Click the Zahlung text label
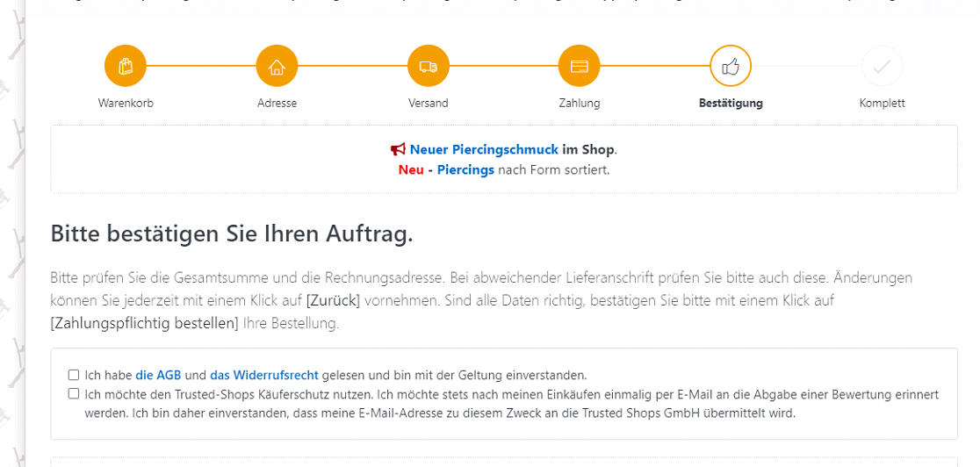 pyautogui.click(x=580, y=104)
